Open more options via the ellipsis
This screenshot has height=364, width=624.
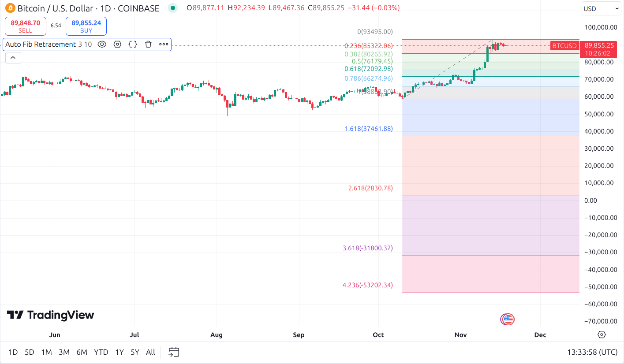[x=164, y=44]
